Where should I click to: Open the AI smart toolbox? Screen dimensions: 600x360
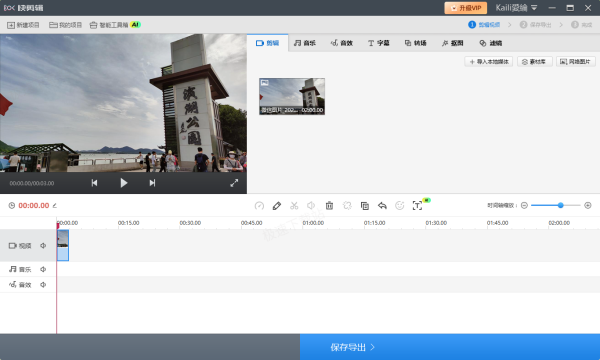point(115,25)
